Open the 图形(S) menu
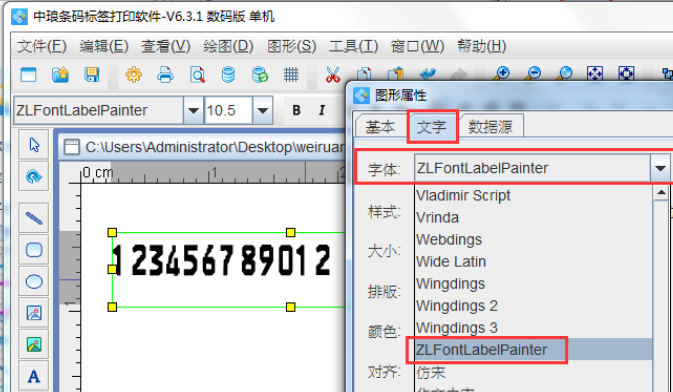This screenshot has height=392, width=673. coord(291,46)
